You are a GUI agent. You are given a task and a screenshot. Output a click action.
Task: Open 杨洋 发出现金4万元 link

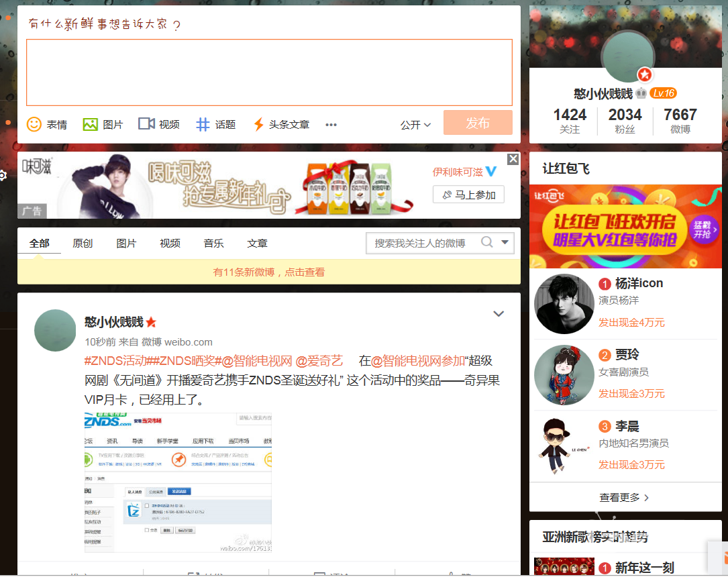coord(631,323)
